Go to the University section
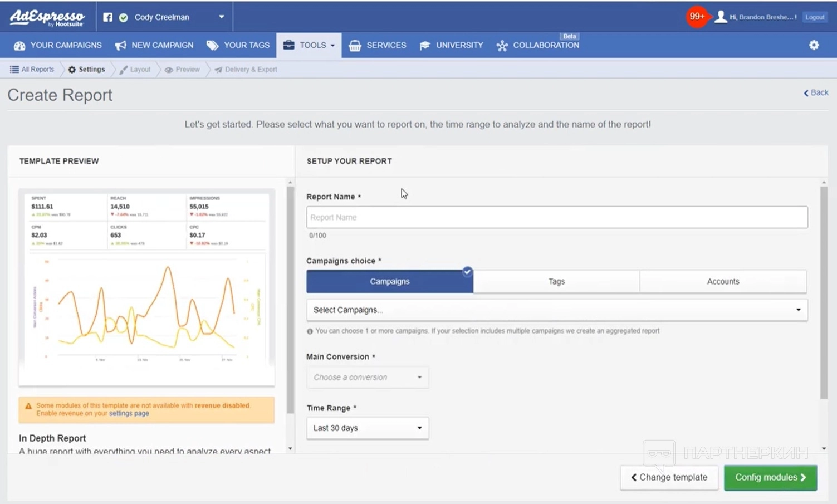The height and width of the screenshot is (504, 837). [x=452, y=45]
